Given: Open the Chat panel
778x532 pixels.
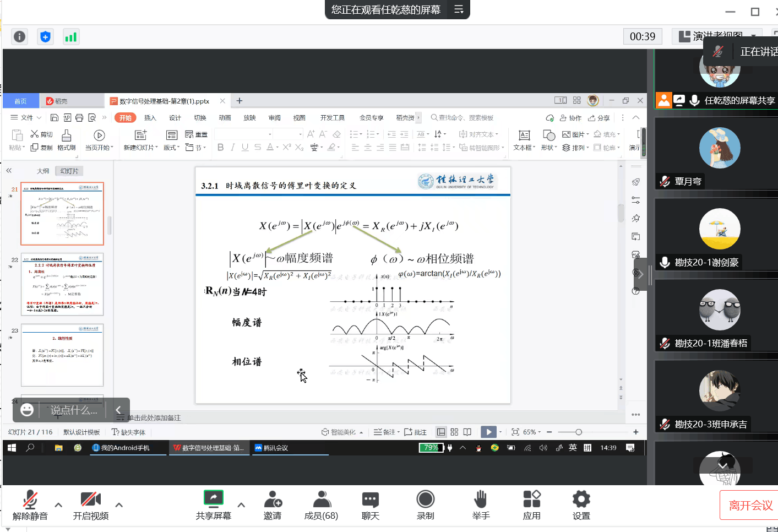Looking at the screenshot, I should click(370, 499).
